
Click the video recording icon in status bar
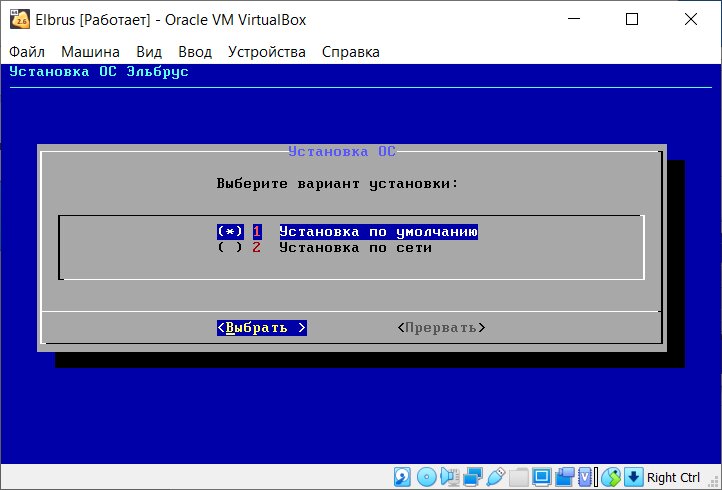tap(565, 477)
